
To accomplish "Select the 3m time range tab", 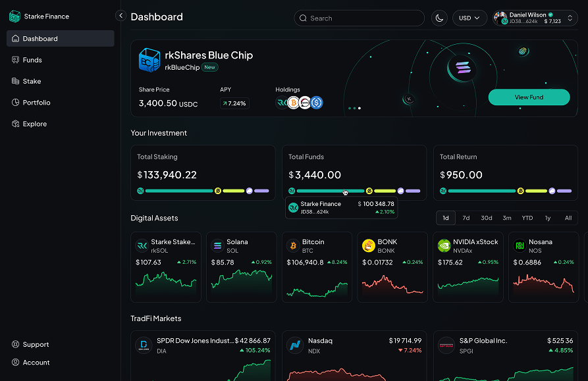I will point(507,218).
